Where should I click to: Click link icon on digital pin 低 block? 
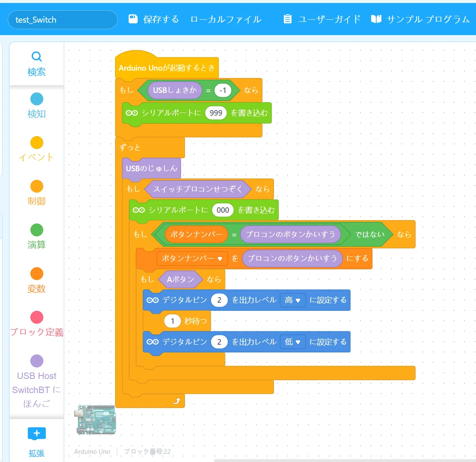pos(153,342)
